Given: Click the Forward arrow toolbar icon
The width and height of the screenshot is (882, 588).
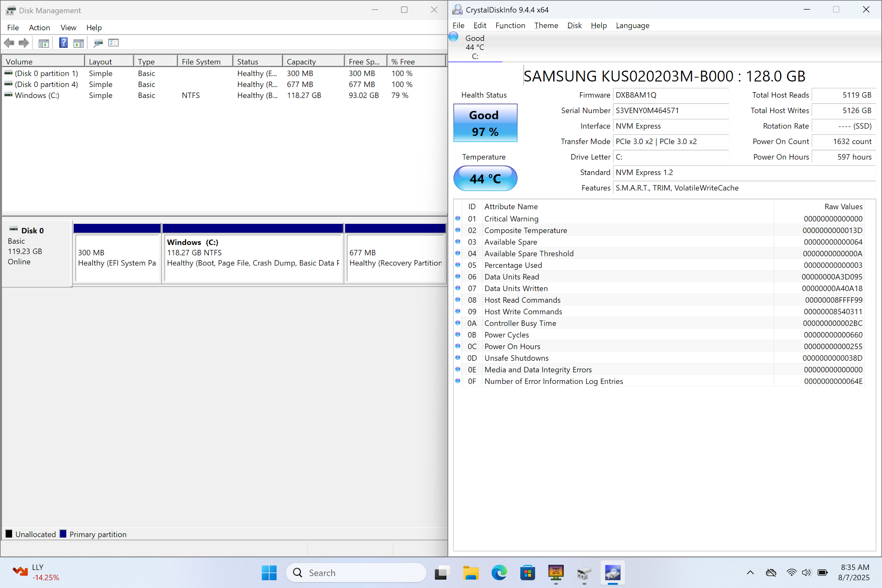Looking at the screenshot, I should point(24,43).
